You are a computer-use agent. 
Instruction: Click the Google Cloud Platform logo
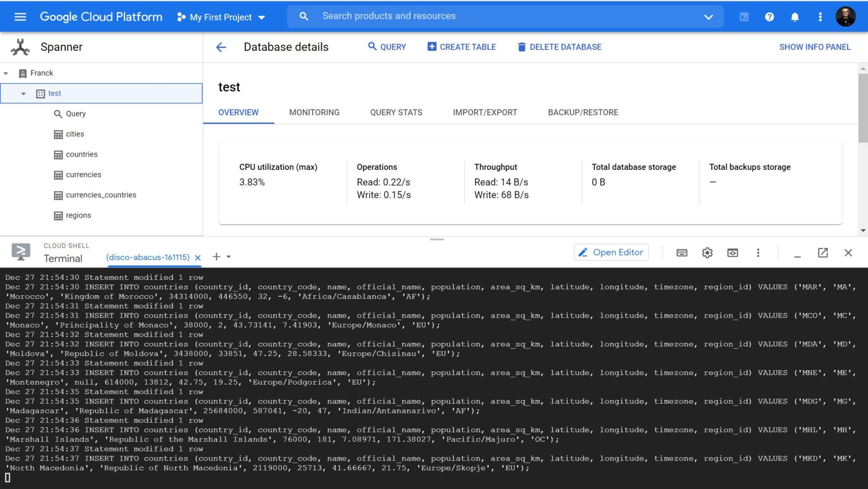pos(101,17)
